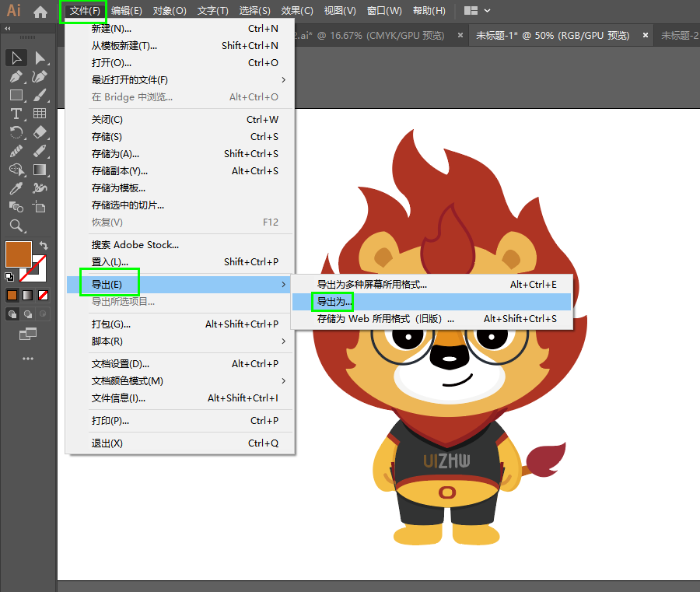Open the 效果(C) menu
700x592 pixels.
[x=297, y=11]
